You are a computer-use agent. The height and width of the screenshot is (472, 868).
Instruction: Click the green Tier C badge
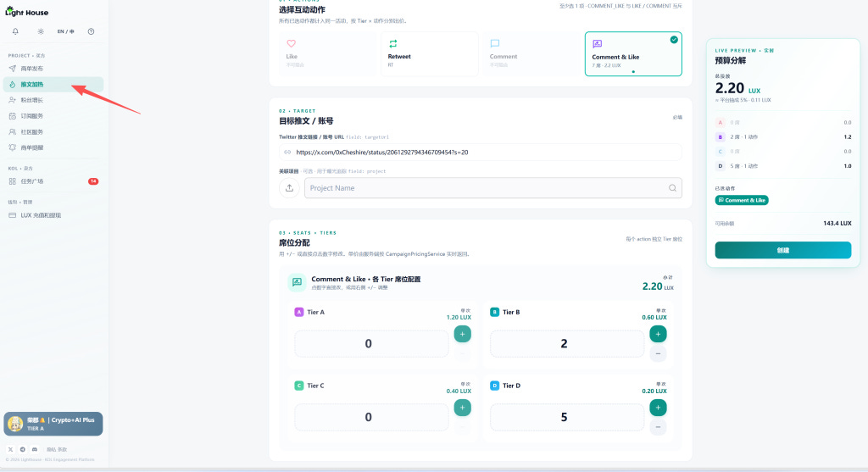299,386
